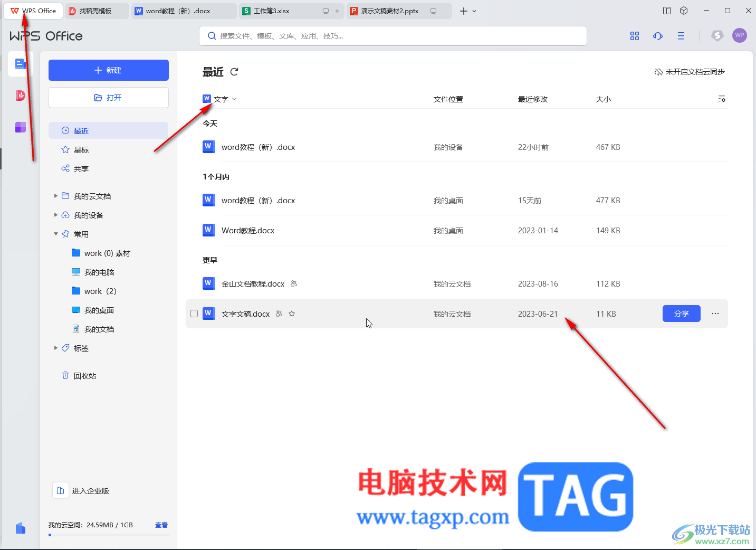Screen dimensions: 756x550
Task: Open the dropdown arrow beside new tab button
Action: pos(474,11)
